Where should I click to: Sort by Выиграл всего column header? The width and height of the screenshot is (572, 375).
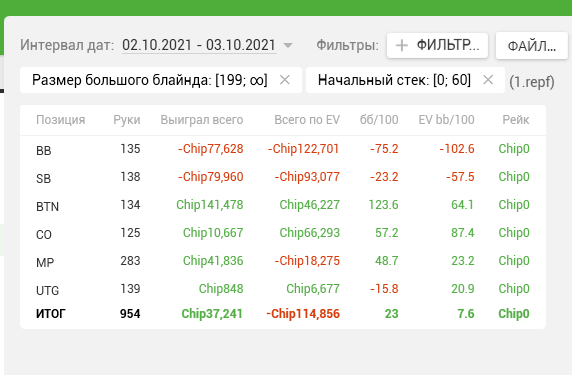(202, 120)
